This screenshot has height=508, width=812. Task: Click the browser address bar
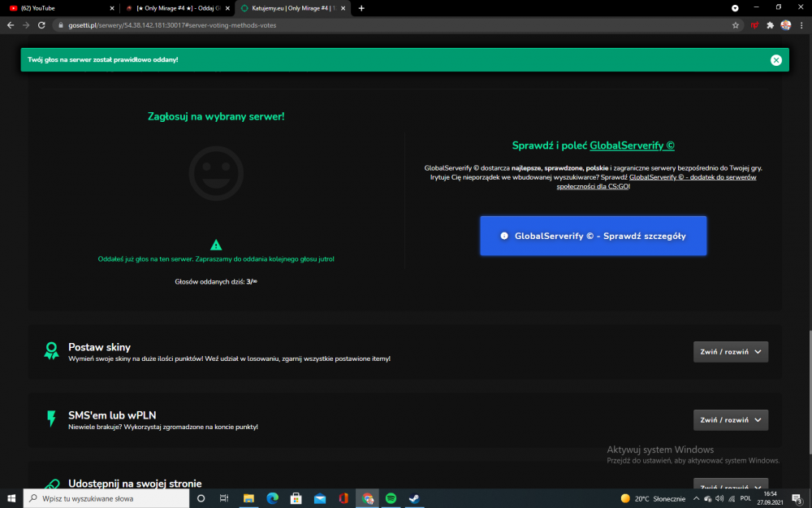(394, 25)
